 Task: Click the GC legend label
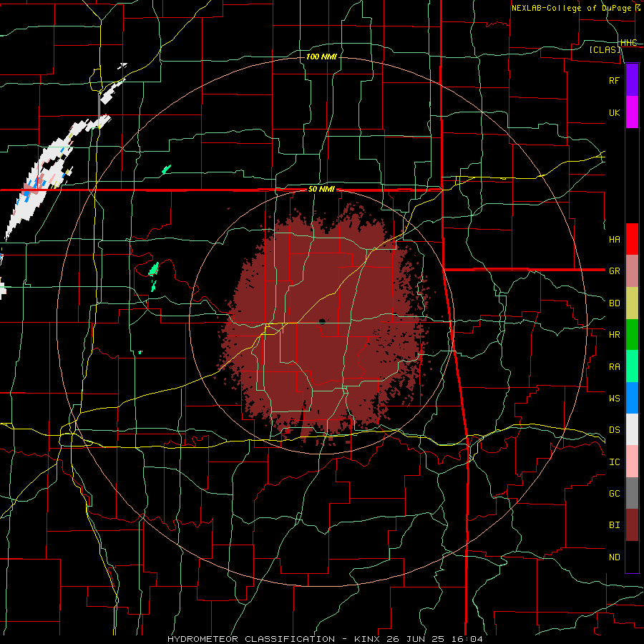click(614, 493)
